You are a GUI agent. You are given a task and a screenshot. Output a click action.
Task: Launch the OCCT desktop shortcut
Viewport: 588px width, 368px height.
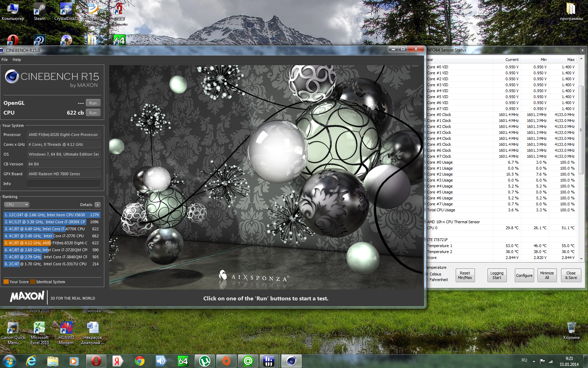(x=119, y=11)
